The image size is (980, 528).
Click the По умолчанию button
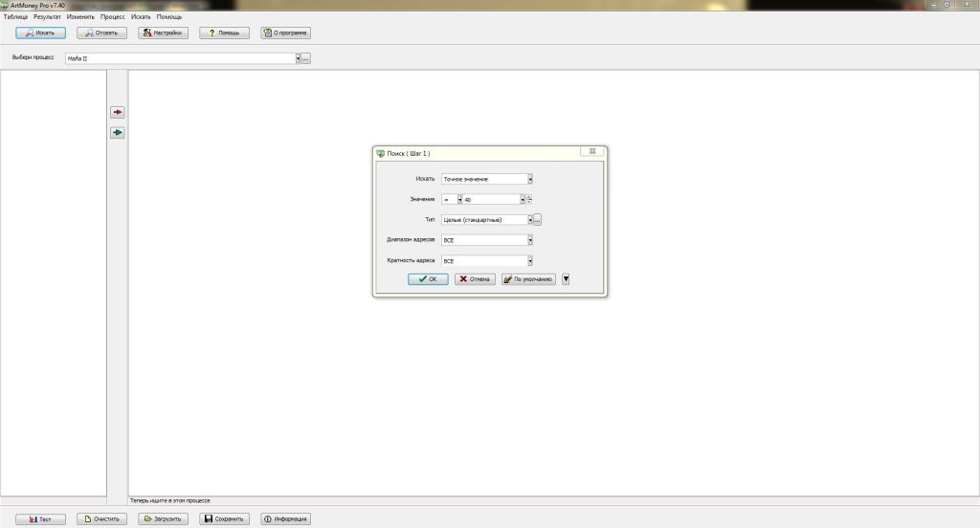tap(528, 279)
